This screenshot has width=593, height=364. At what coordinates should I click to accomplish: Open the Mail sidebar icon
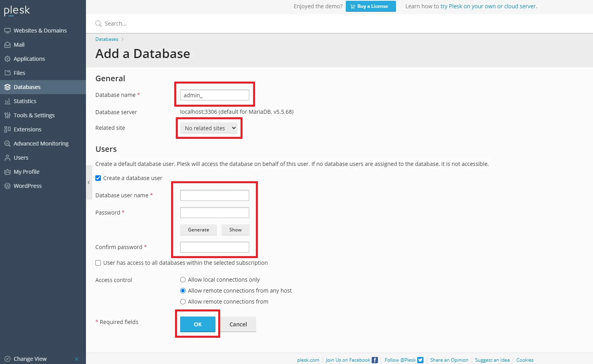tap(7, 45)
